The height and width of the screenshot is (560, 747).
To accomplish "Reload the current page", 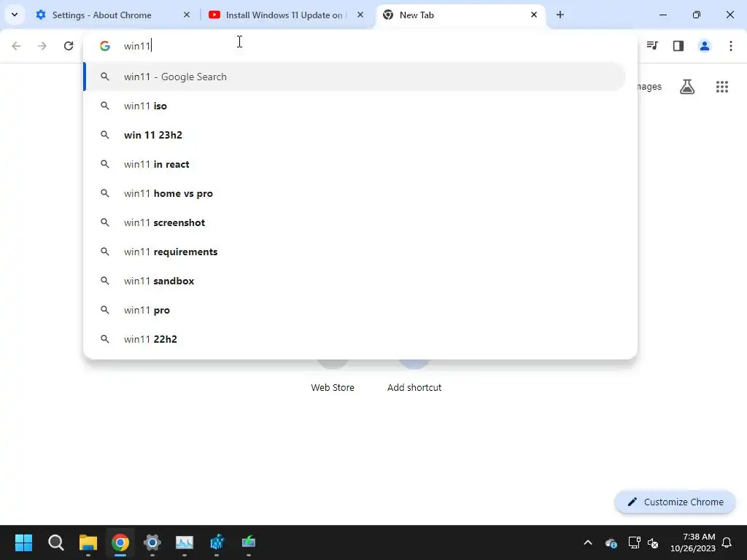I will [69, 46].
